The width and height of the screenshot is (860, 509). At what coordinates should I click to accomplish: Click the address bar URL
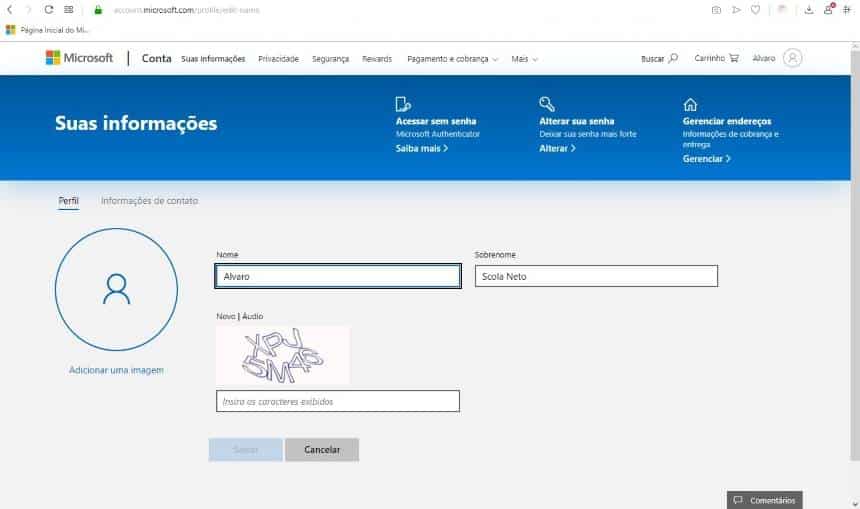186,10
